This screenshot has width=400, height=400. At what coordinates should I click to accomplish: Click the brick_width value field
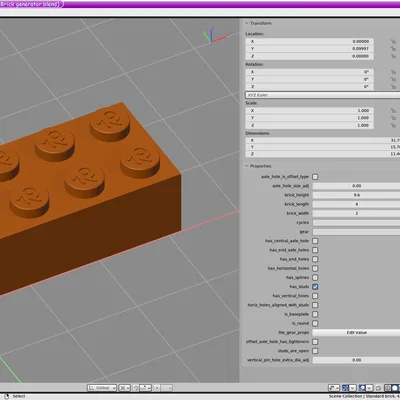click(356, 213)
